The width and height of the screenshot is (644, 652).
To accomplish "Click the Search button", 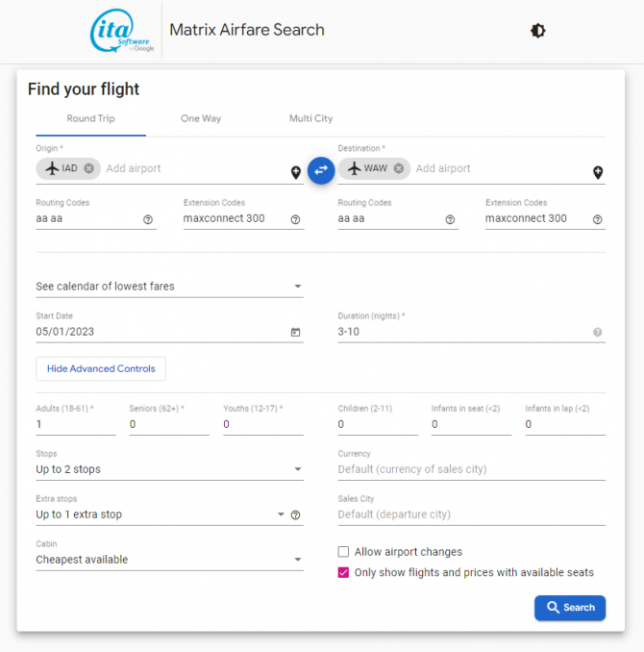I will click(x=570, y=608).
